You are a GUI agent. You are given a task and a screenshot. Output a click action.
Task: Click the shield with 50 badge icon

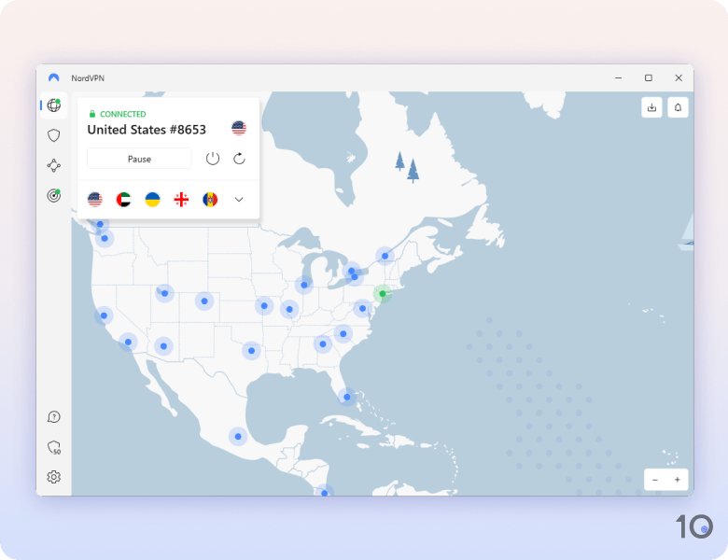point(54,447)
